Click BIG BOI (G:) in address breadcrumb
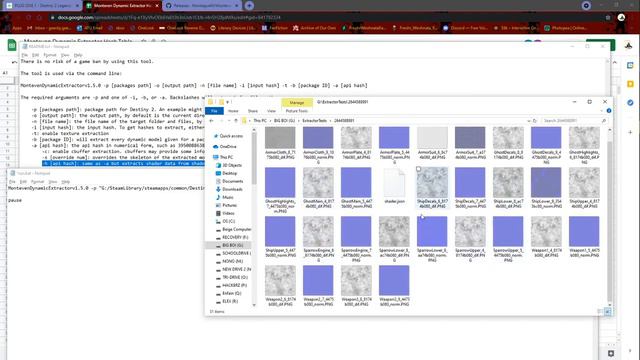Screen dimensions: 640x360 (x=284, y=121)
